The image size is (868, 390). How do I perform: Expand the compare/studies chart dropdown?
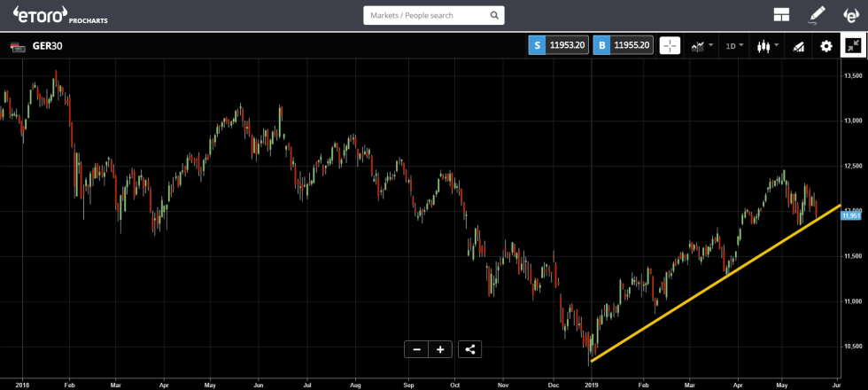coord(702,46)
